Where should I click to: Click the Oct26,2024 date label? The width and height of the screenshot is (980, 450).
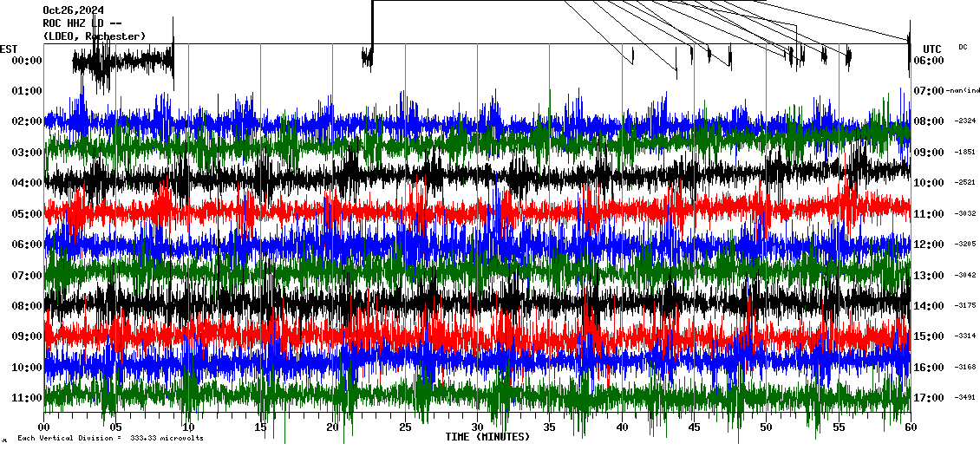coord(73,11)
